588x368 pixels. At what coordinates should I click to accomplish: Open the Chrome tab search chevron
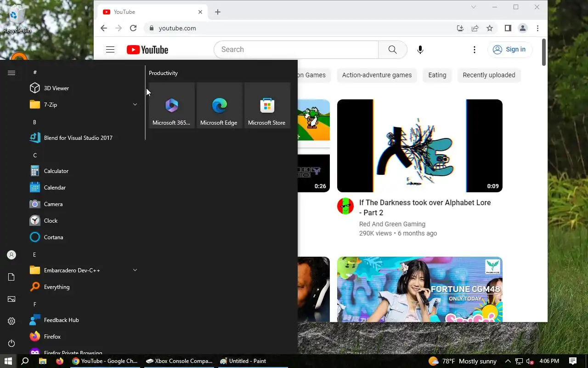click(x=474, y=7)
